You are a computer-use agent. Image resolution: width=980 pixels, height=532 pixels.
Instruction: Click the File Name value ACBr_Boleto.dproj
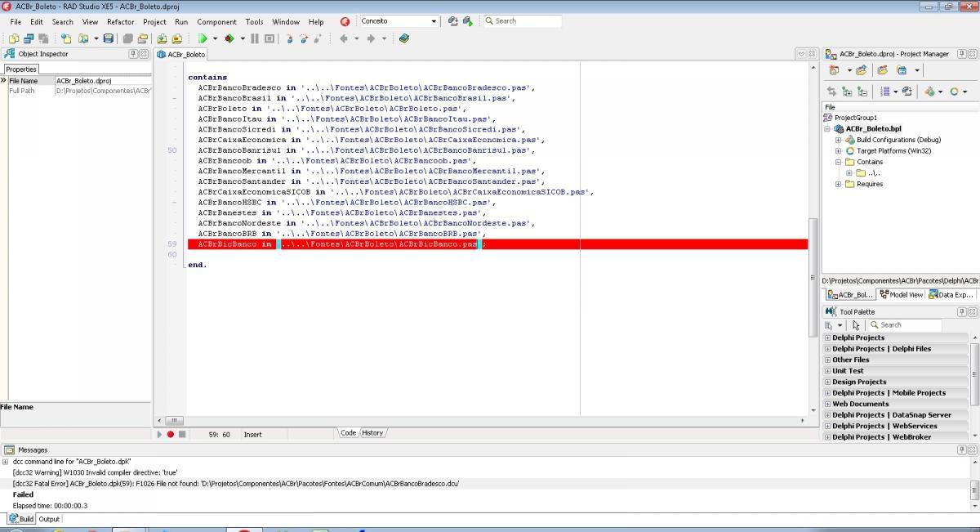(102, 81)
